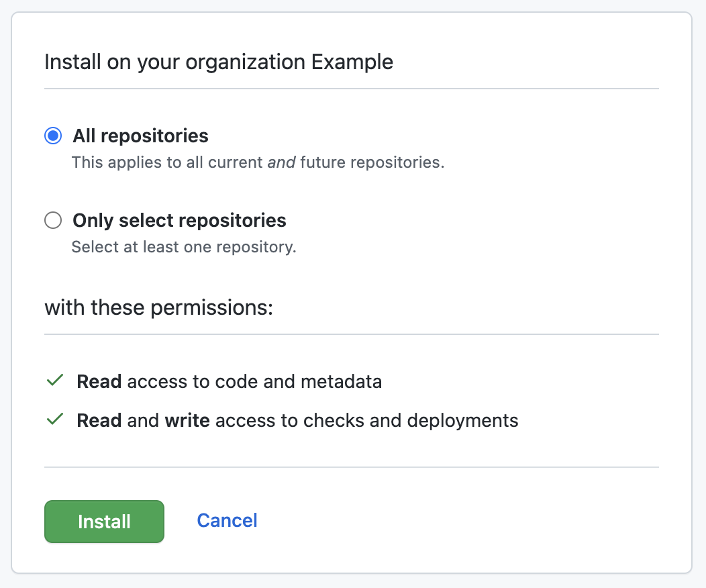This screenshot has height=588, width=706.
Task: Click the italic "and" in the repositories description
Action: coord(281,162)
